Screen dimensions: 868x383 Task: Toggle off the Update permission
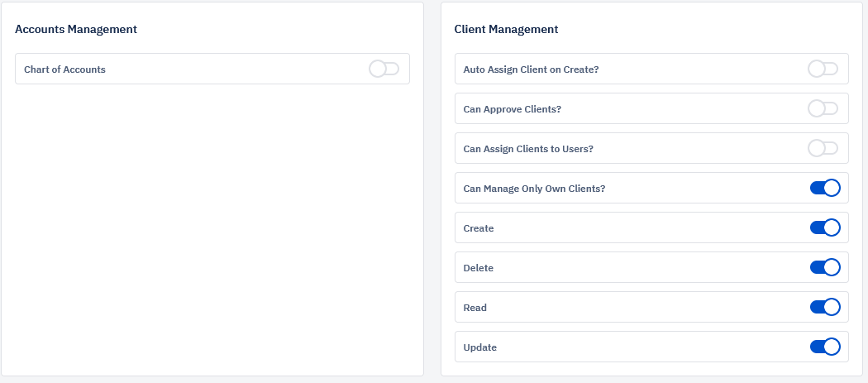(825, 347)
